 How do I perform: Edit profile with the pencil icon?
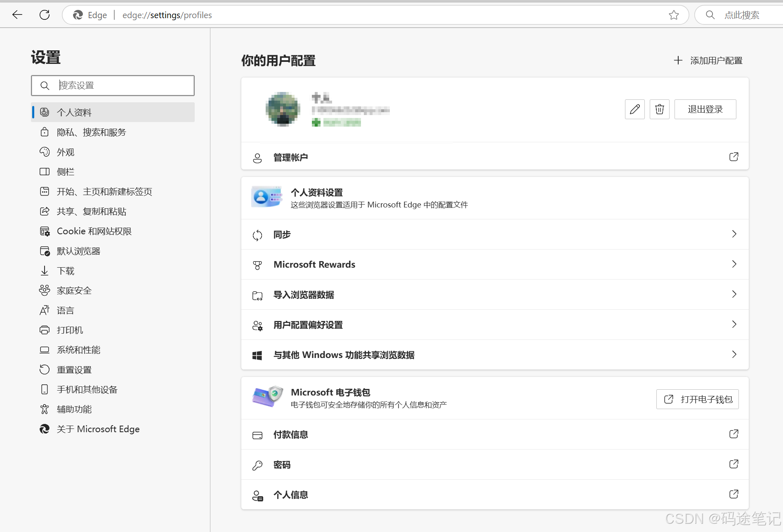click(634, 109)
